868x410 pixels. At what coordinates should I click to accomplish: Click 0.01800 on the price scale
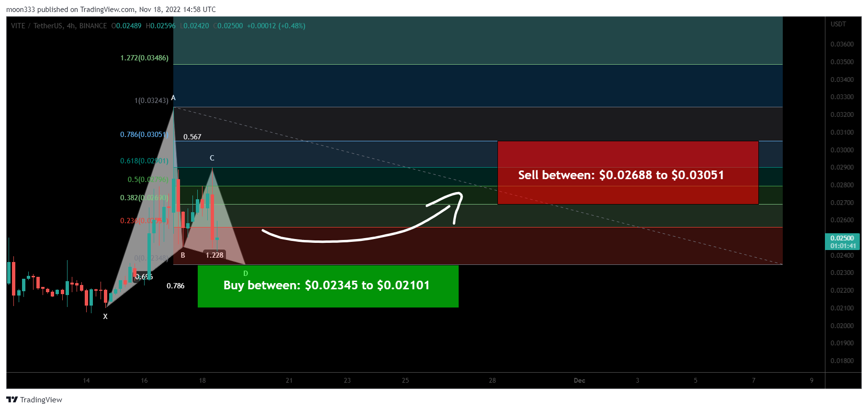pyautogui.click(x=842, y=361)
